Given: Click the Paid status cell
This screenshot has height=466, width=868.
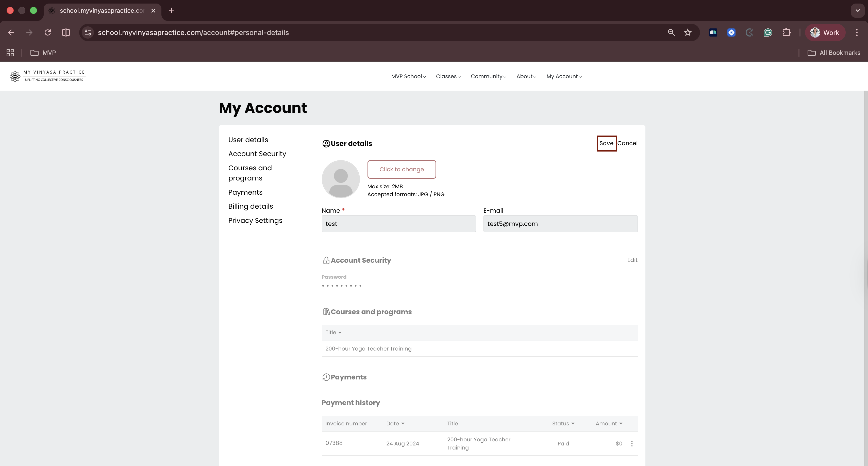Looking at the screenshot, I should click(563, 444).
